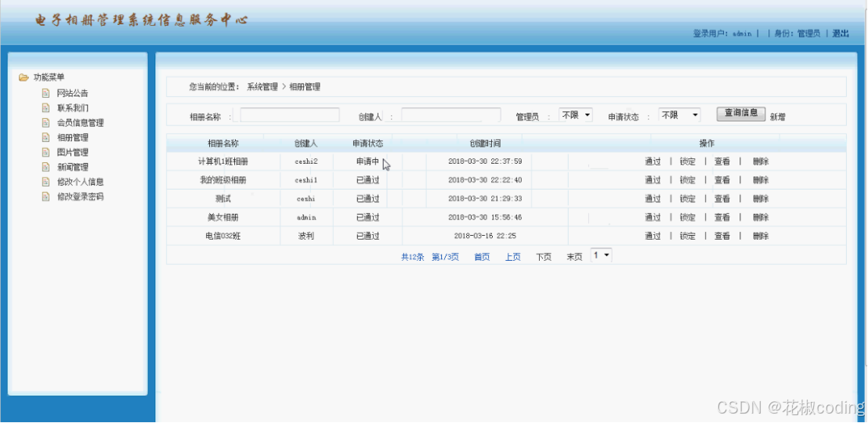Open 修改个人信息 in the sidebar
This screenshot has width=868, height=423.
click(x=80, y=182)
